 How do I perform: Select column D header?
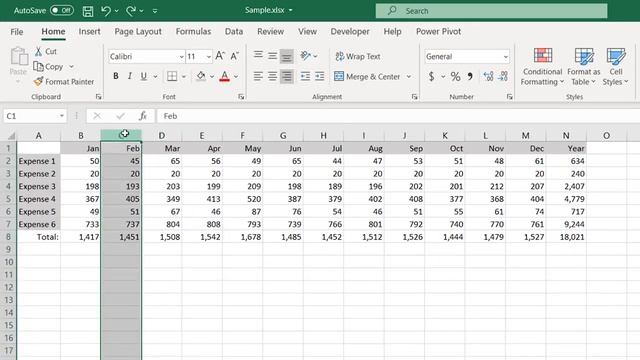coord(162,136)
